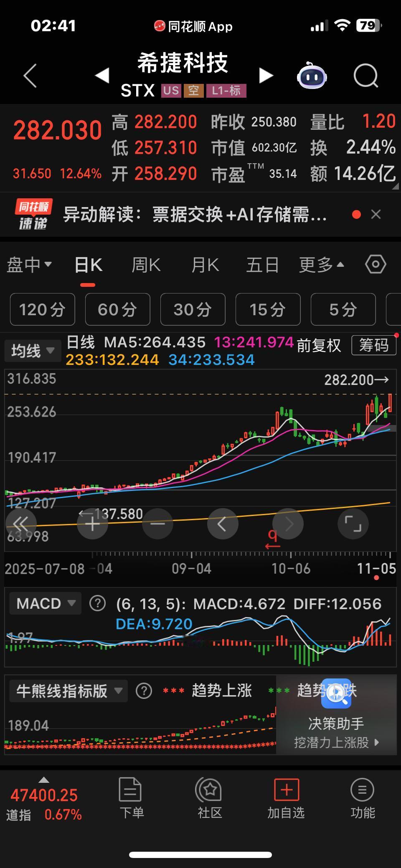Tap the current price 282.030

click(x=57, y=130)
